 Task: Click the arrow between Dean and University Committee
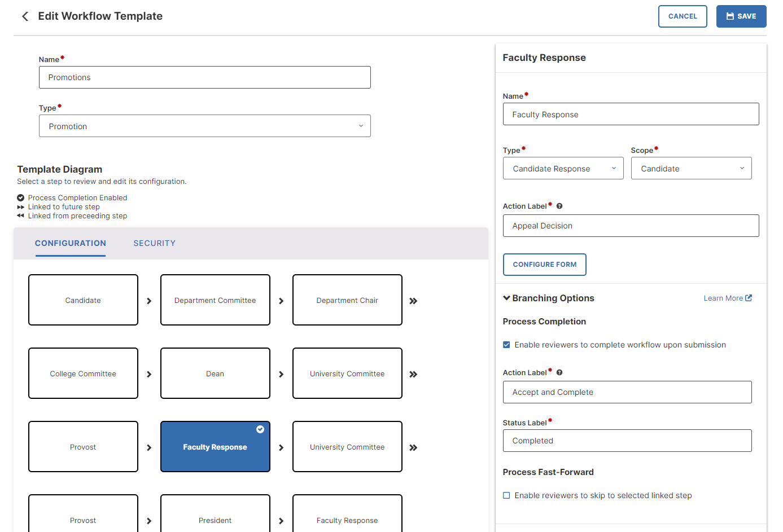tap(281, 375)
